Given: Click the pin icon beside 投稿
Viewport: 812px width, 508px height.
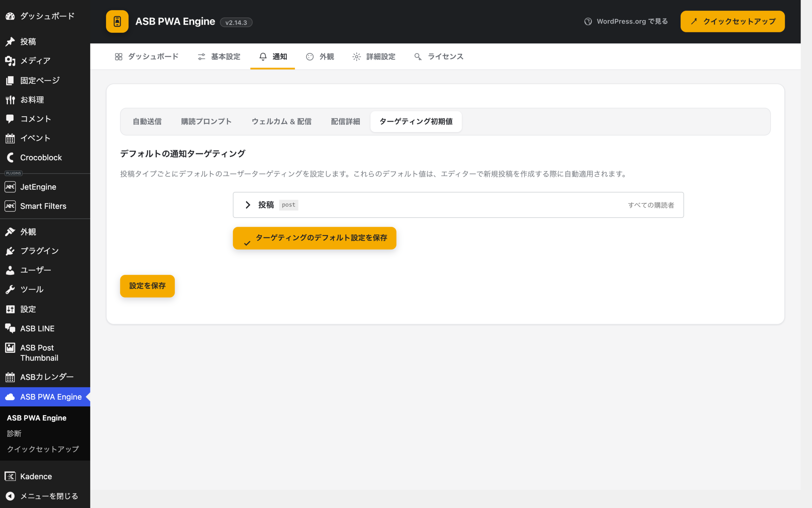Looking at the screenshot, I should click(x=10, y=42).
